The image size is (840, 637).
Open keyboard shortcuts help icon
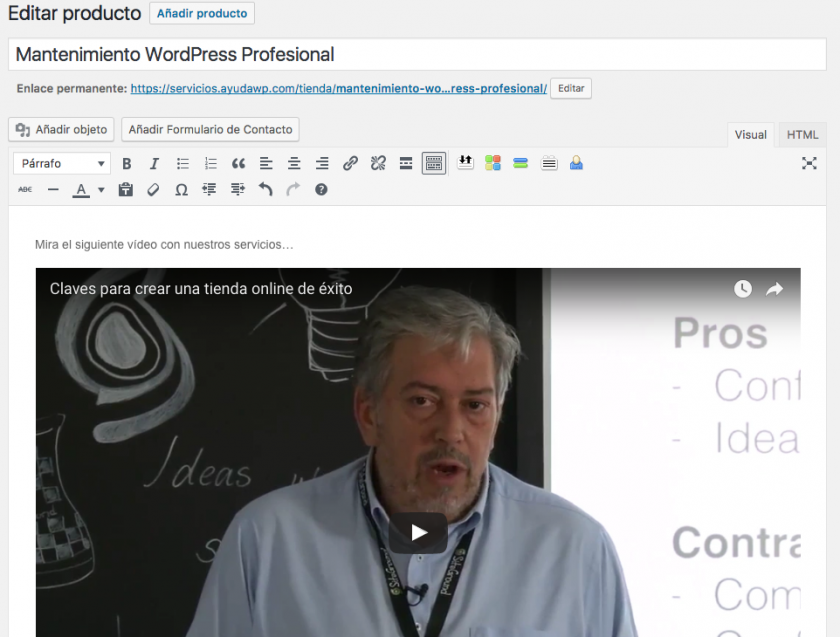[x=321, y=189]
